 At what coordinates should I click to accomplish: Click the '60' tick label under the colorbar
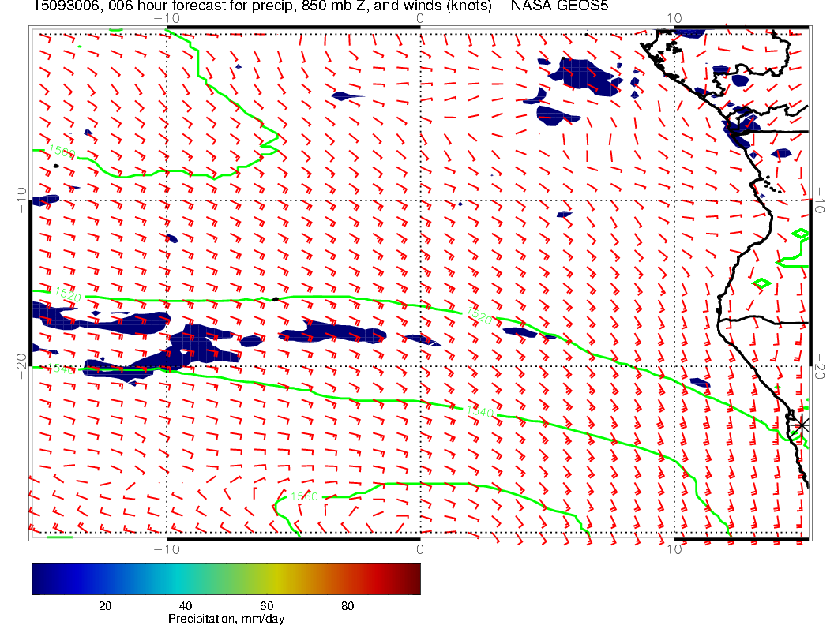[x=266, y=606]
